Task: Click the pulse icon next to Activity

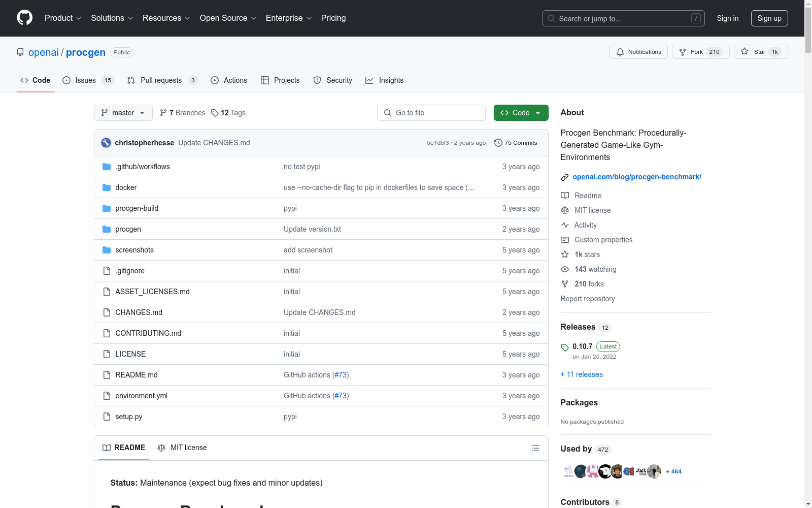Action: (565, 225)
